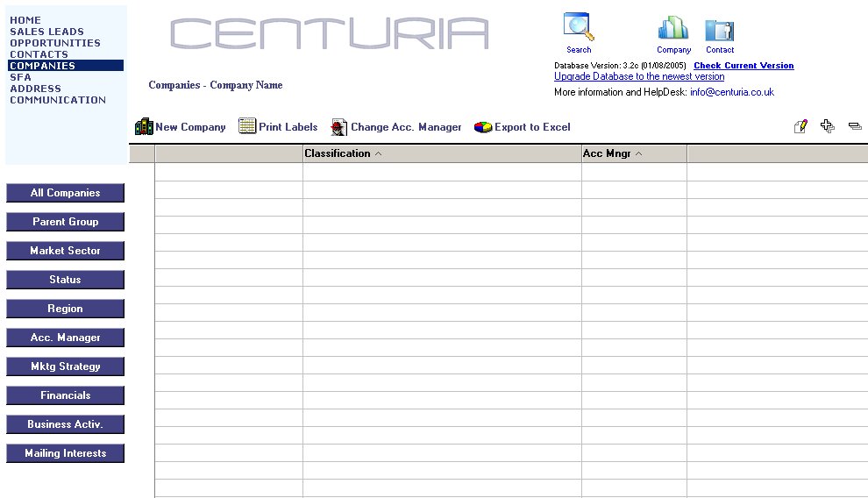Open Financials view
This screenshot has height=498, width=868.
[x=66, y=395]
